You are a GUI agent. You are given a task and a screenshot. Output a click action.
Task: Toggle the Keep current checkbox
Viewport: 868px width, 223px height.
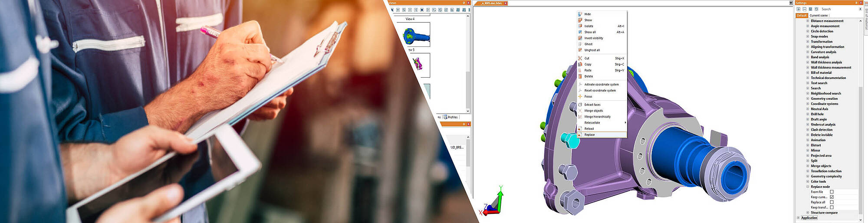coord(832,197)
